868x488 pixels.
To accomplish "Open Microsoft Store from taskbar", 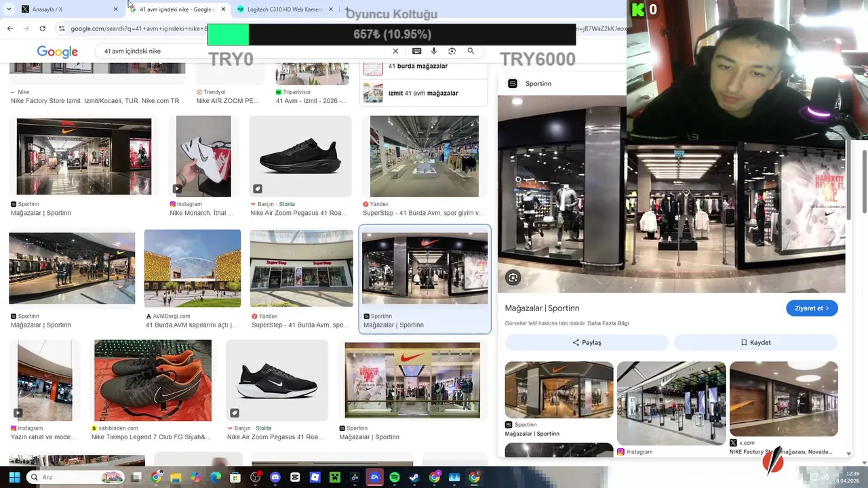I will coord(235,477).
